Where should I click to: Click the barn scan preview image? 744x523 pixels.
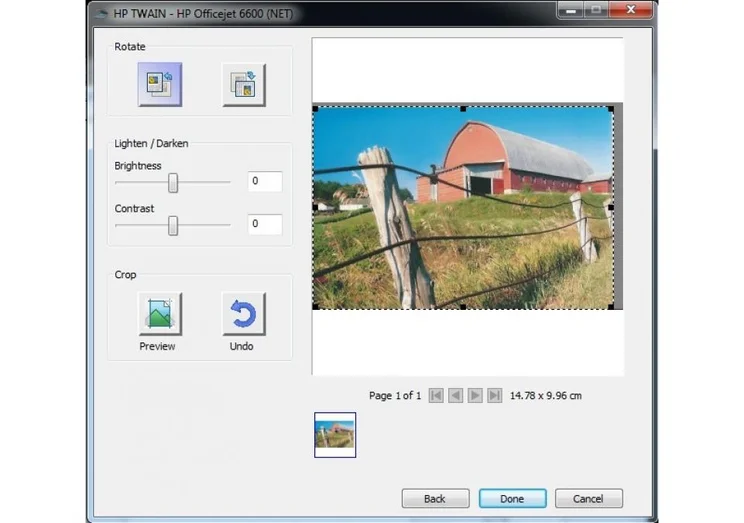point(464,208)
